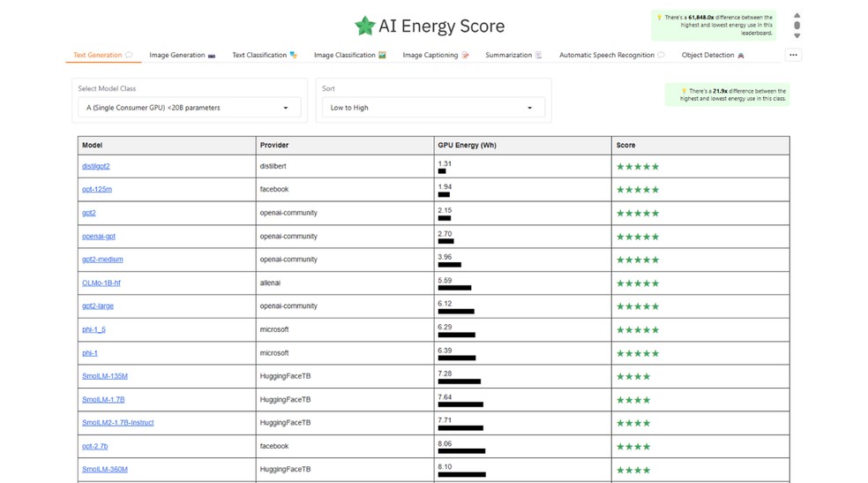Click the lightbulb icon in leaderboard difference note
868x483 pixels.
tap(658, 18)
